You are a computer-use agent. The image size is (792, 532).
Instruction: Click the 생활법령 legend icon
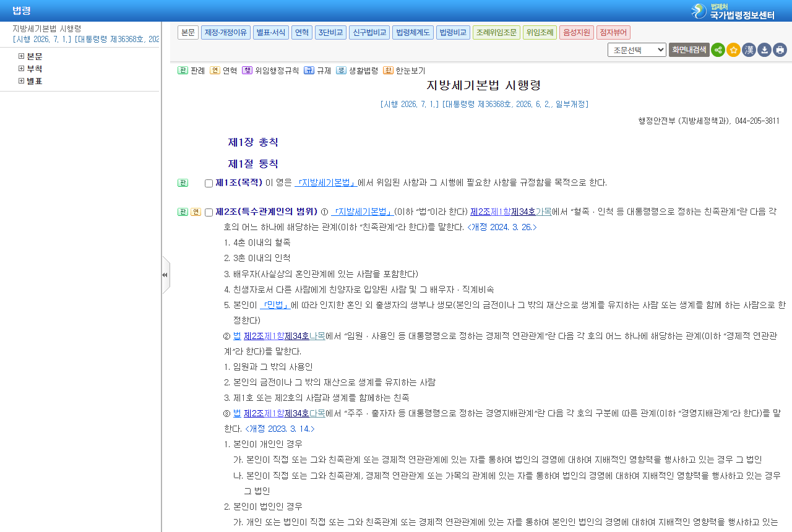click(341, 71)
